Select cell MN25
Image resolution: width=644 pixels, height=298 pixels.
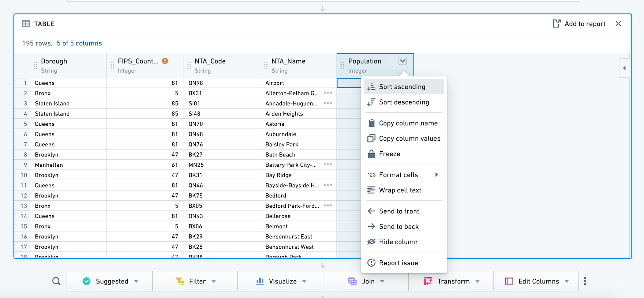coord(222,165)
